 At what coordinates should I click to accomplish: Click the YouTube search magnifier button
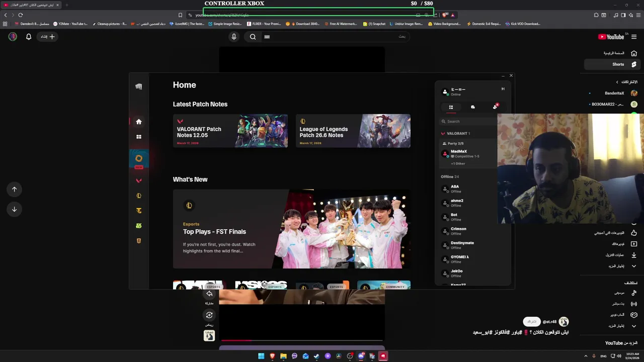pos(253,37)
